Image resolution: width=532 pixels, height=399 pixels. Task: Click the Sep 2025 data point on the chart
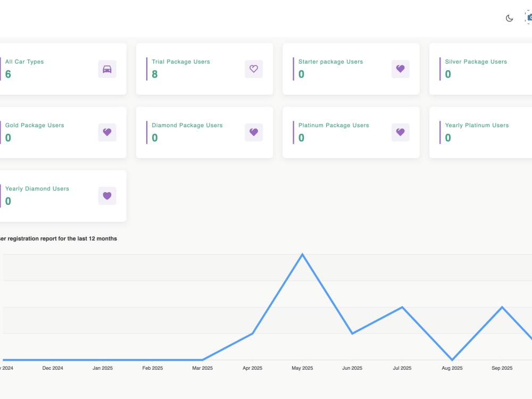click(502, 307)
